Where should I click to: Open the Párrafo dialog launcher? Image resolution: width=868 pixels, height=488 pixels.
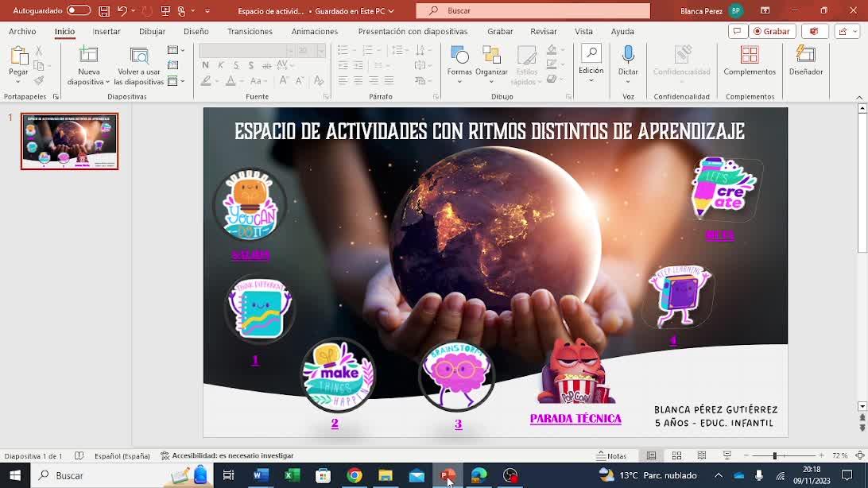coord(436,97)
